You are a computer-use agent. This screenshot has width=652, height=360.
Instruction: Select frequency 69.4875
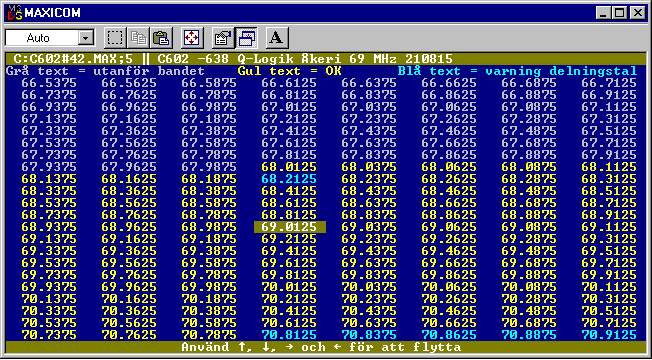(x=529, y=251)
